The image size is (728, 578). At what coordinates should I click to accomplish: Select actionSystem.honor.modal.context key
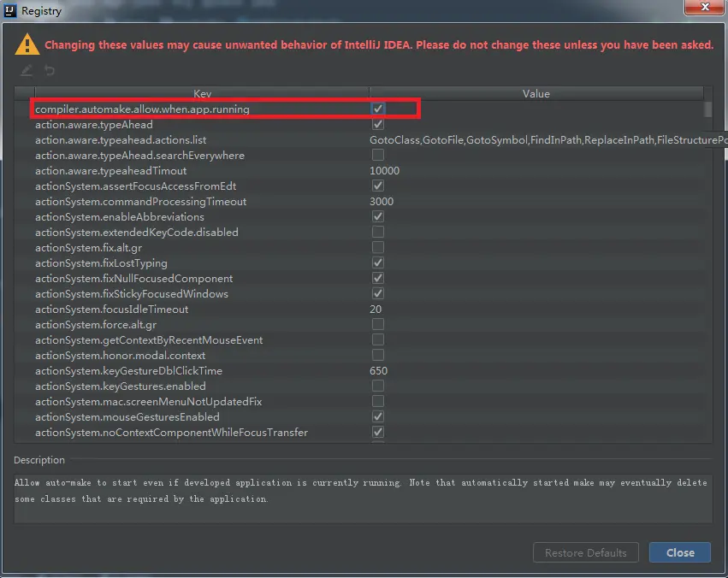(121, 356)
